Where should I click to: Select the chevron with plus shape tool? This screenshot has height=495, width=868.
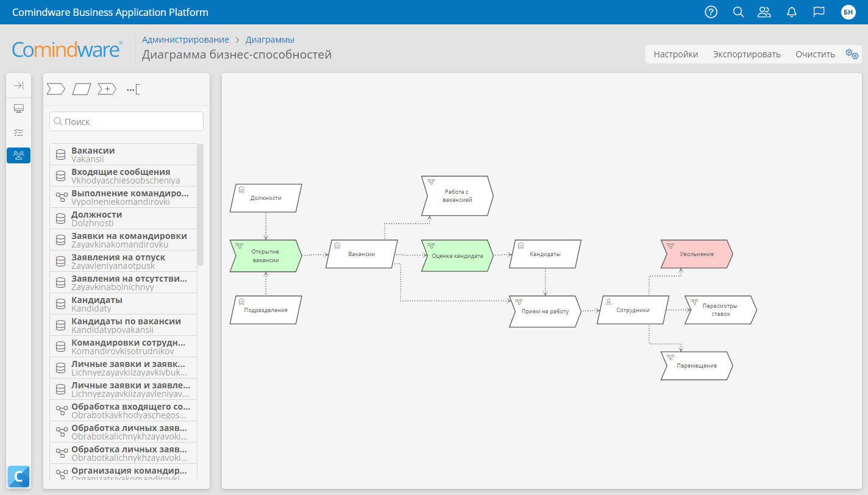coord(107,89)
